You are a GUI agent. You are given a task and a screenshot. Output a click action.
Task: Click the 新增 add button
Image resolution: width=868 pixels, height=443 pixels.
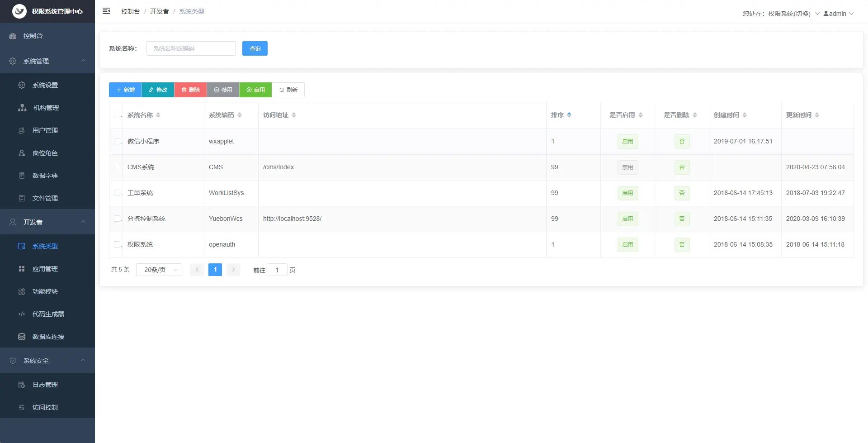pos(125,90)
